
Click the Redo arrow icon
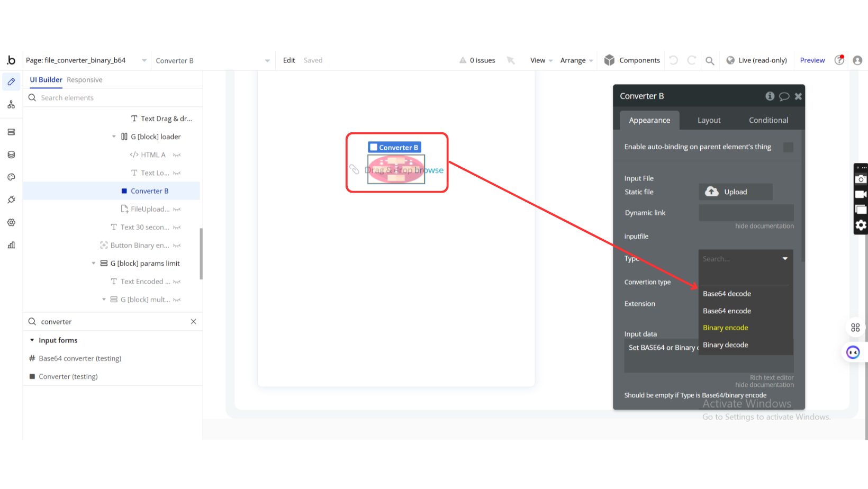pos(691,60)
